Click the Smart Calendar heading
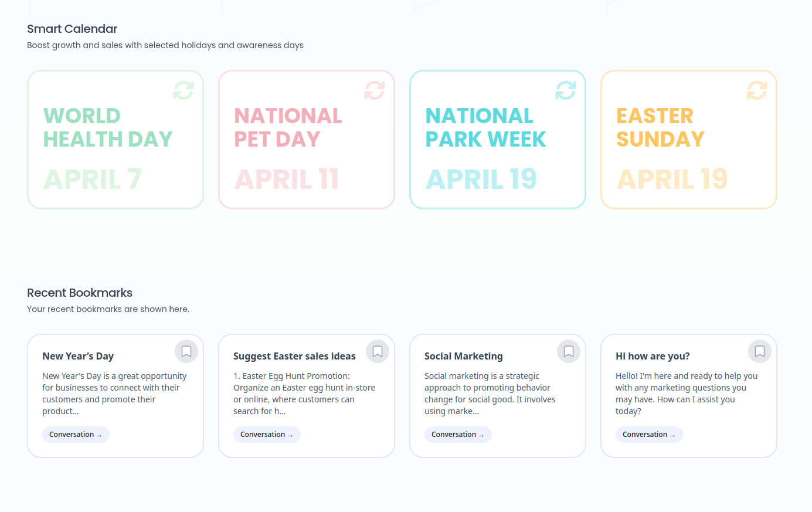Image resolution: width=812 pixels, height=512 pixels. tap(72, 29)
